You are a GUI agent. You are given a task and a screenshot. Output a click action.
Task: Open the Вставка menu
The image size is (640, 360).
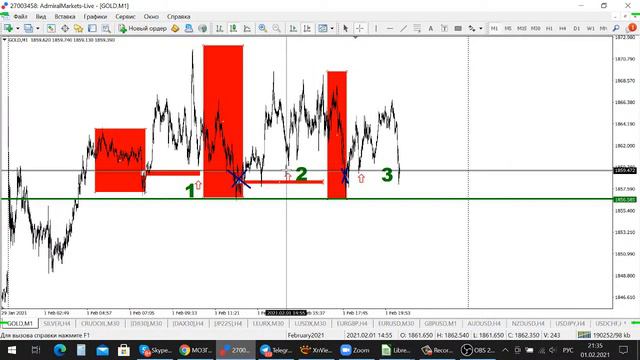(x=65, y=17)
